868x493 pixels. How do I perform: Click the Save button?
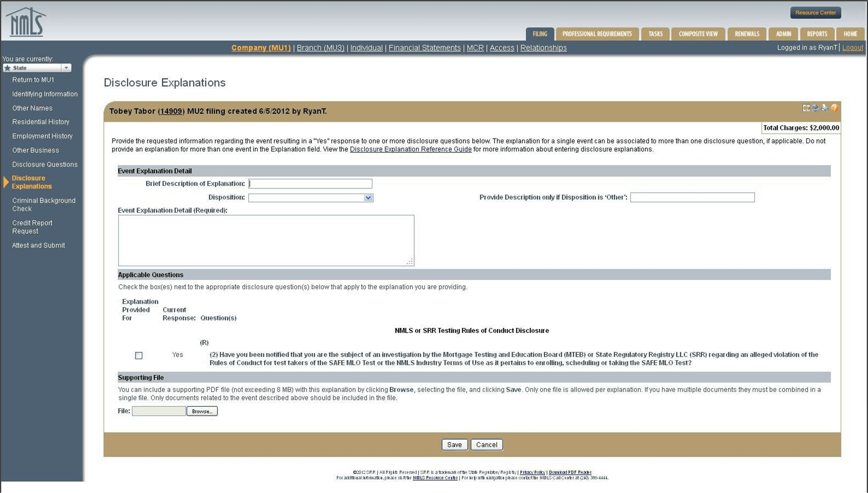454,444
